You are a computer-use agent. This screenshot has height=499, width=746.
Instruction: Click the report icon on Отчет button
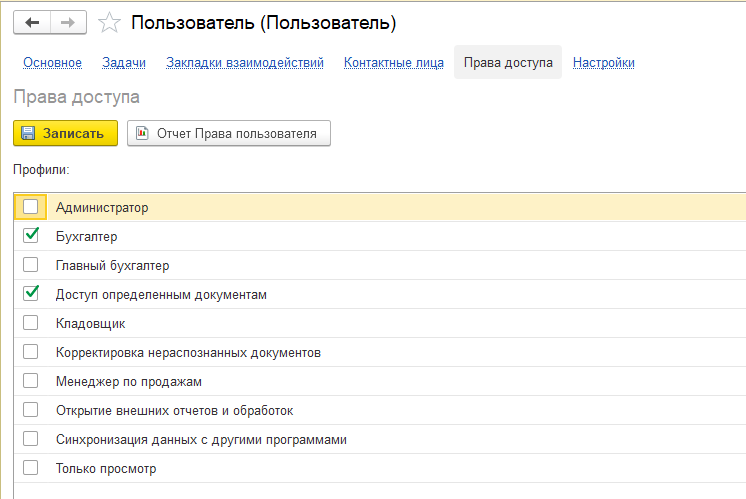(142, 133)
